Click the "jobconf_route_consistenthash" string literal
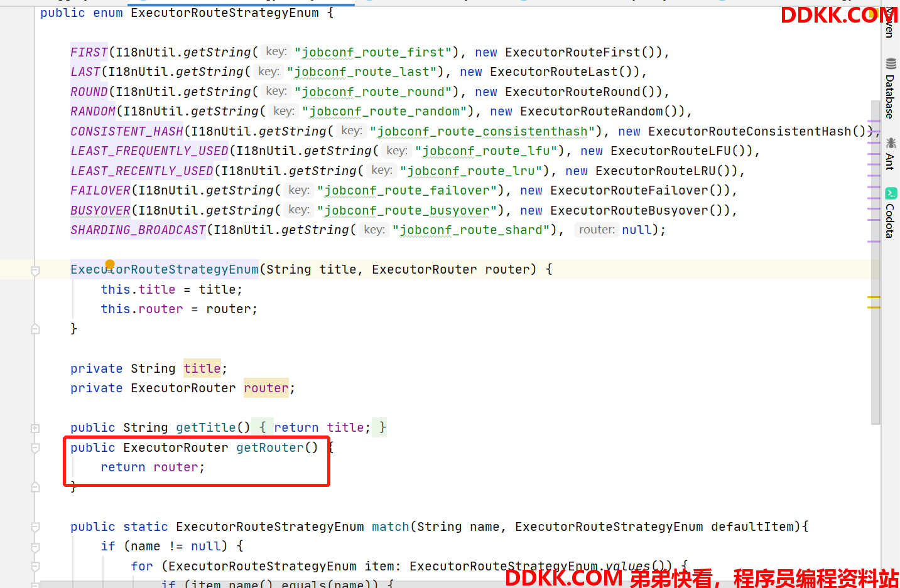900x588 pixels. coord(483,131)
